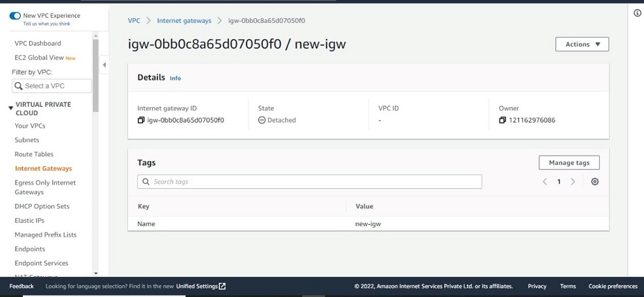Viewport: 644px width, 297px height.
Task: Open the Endpoints page
Action: [x=30, y=249]
